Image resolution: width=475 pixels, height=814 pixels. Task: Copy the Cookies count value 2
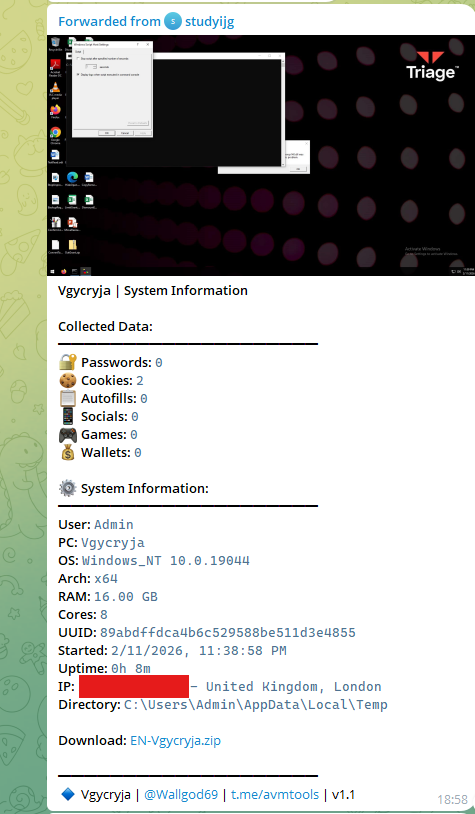(x=140, y=381)
